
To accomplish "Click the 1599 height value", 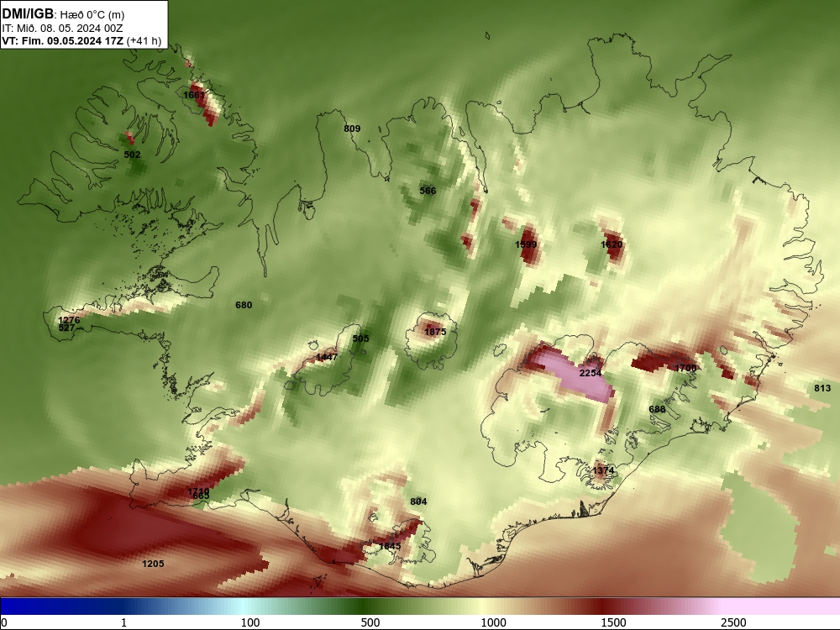I will (x=526, y=244).
